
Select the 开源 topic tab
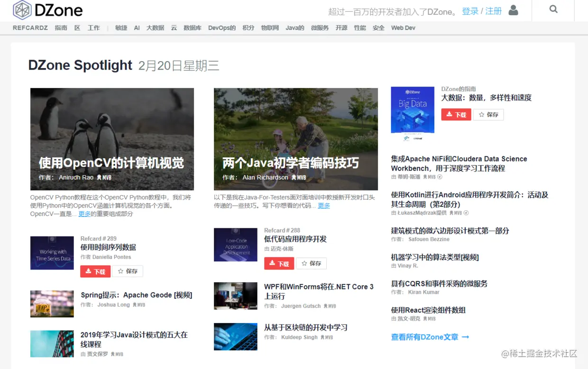click(341, 28)
